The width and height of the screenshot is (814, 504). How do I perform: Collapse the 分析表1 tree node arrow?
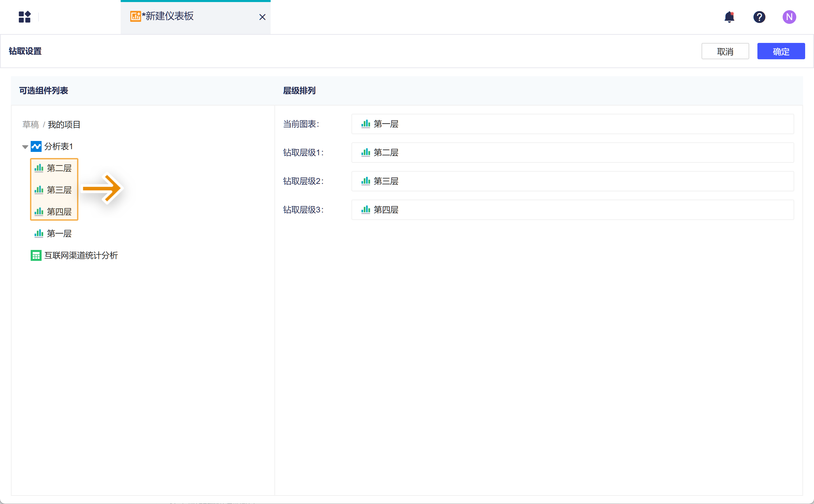25,147
